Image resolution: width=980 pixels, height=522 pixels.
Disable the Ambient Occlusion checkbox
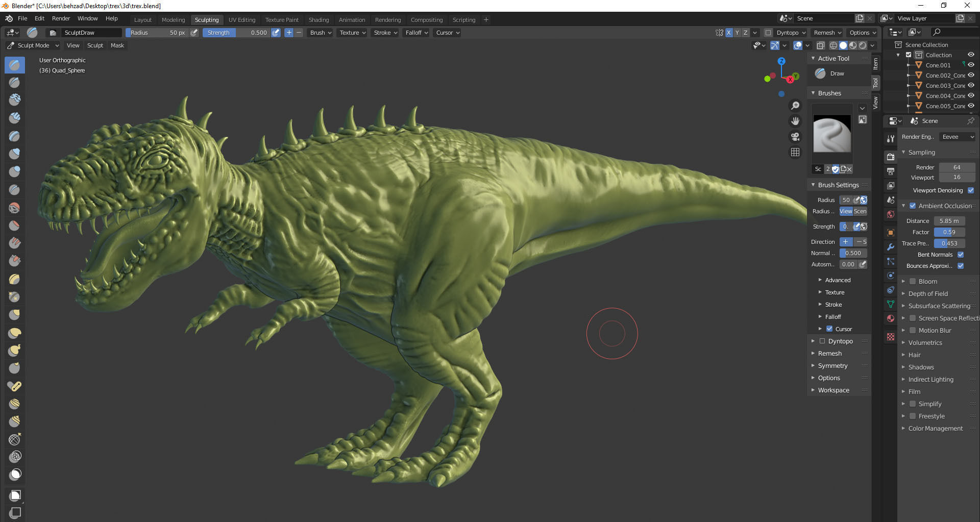[x=913, y=206]
